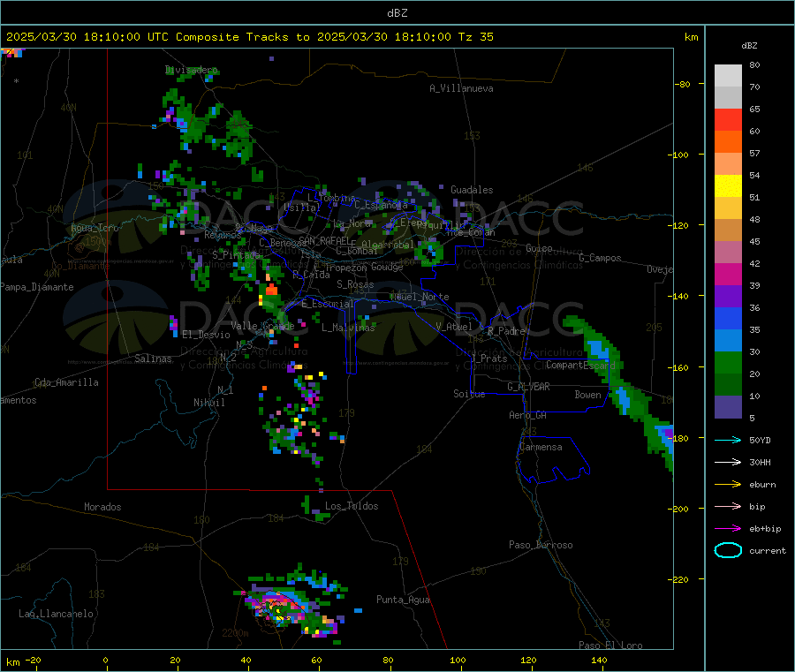
Task: Click the Carmensa map label
Action: pyautogui.click(x=541, y=447)
